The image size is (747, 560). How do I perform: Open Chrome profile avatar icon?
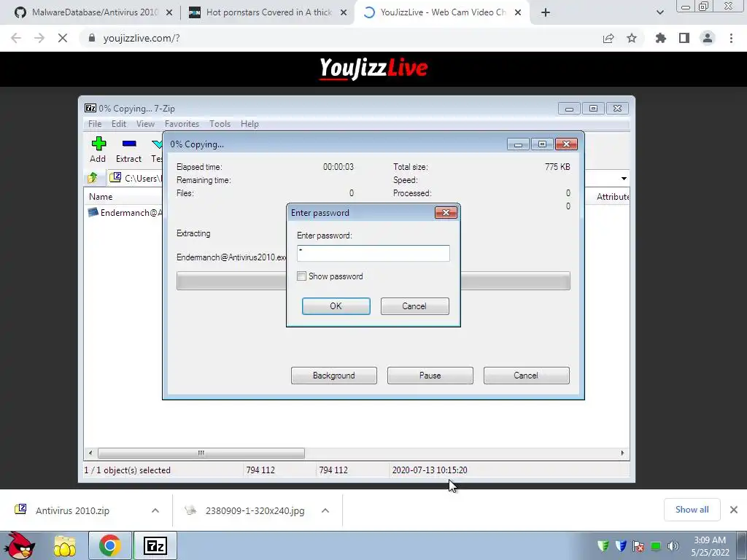coord(708,38)
